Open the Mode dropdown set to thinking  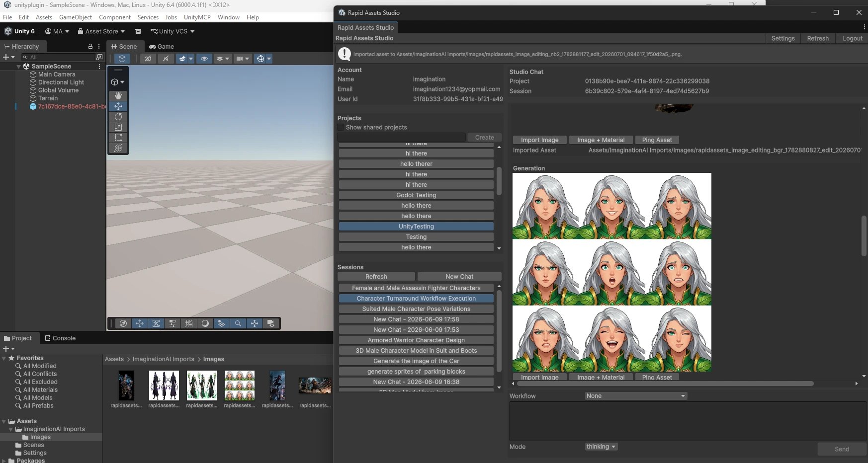[x=601, y=447]
